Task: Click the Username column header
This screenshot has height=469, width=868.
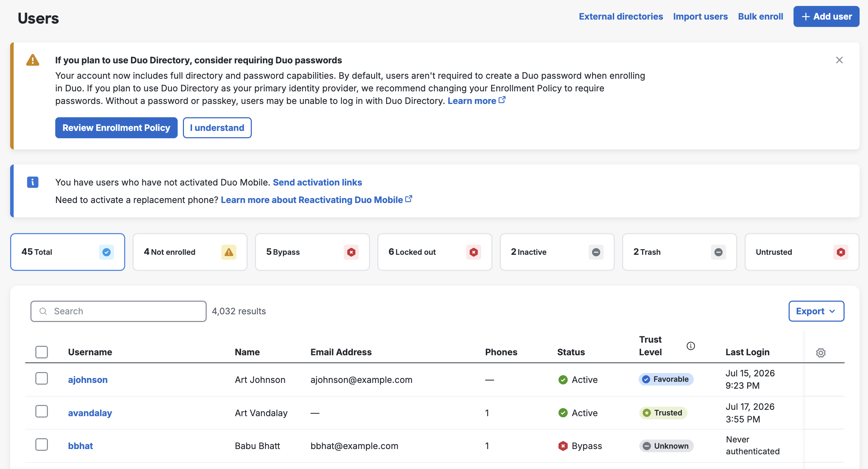Action: click(x=90, y=352)
